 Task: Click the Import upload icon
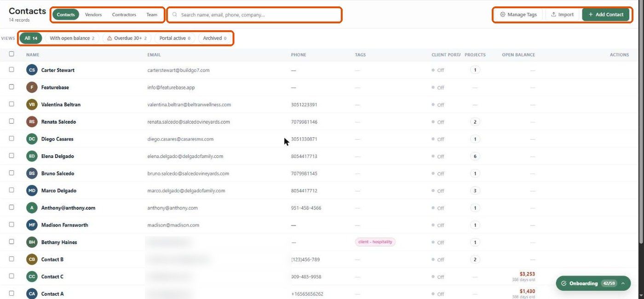[x=554, y=15]
